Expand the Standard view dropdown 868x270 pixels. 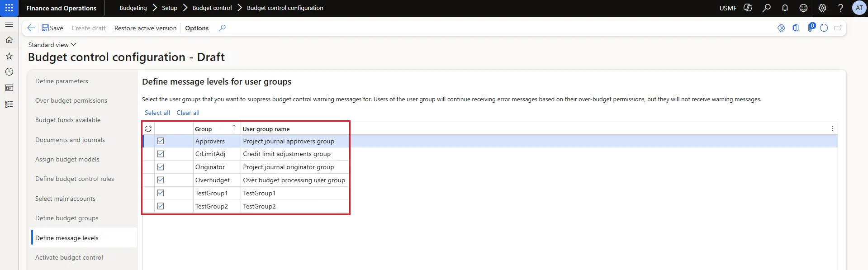tap(52, 45)
